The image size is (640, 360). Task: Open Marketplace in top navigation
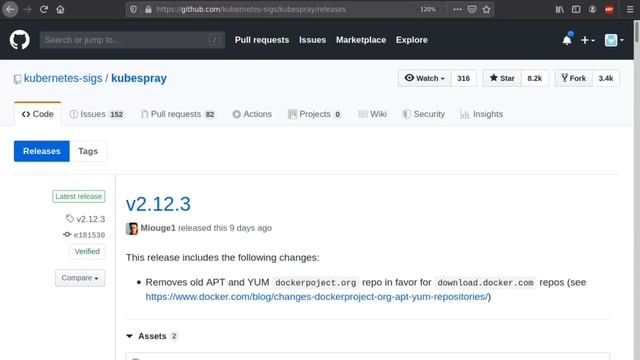tap(361, 40)
